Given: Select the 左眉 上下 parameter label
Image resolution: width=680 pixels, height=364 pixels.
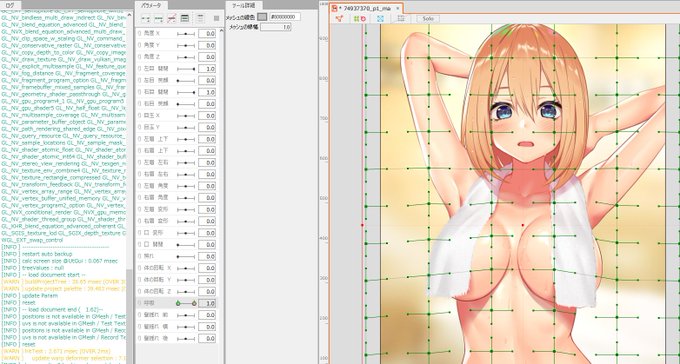Looking at the screenshot, I should pos(155,139).
